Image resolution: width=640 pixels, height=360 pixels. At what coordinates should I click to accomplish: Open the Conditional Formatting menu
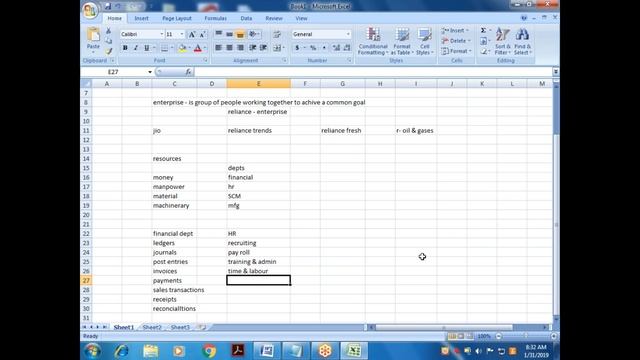[x=373, y=42]
